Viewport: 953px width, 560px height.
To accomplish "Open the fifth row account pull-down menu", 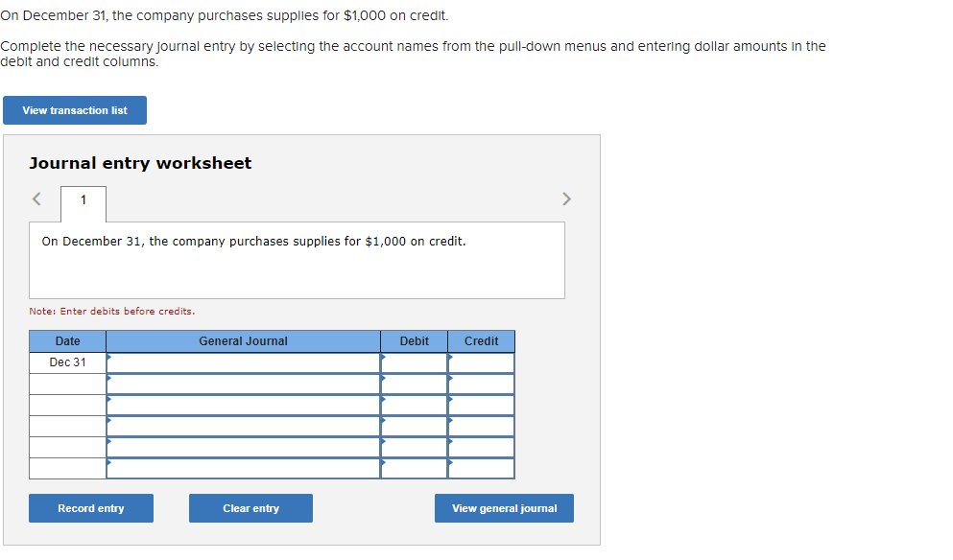I will 111,441.
